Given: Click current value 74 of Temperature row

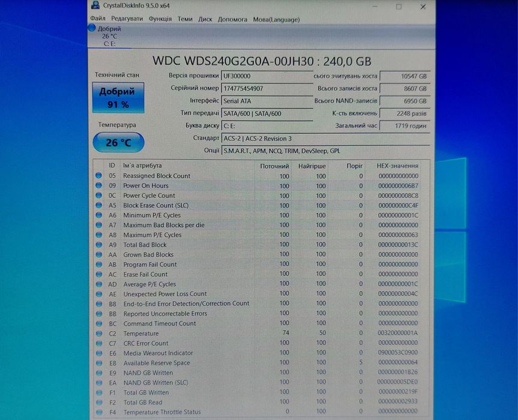Looking at the screenshot, I should (x=286, y=333).
